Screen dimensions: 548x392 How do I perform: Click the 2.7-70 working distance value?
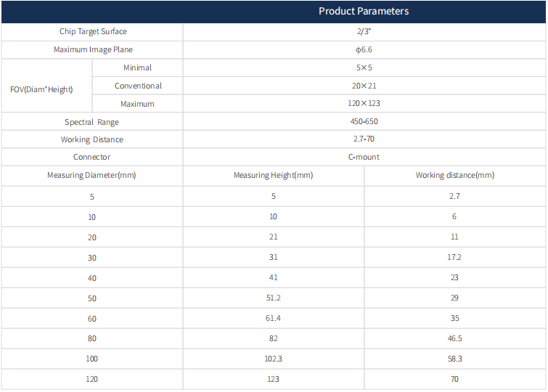[x=364, y=139]
